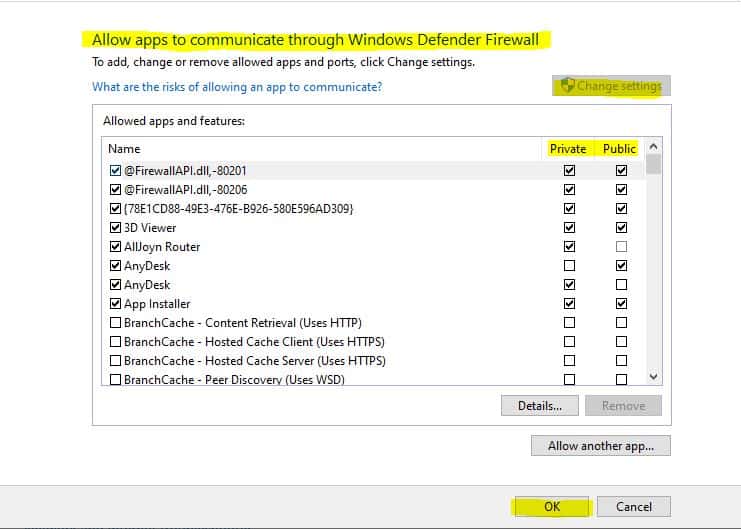Select the AllJoyn Router row name
Screen dimensions: 741x529
click(162, 247)
